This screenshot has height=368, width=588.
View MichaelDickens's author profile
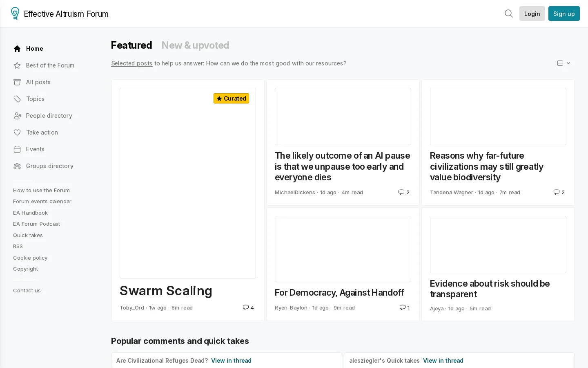[x=295, y=192]
